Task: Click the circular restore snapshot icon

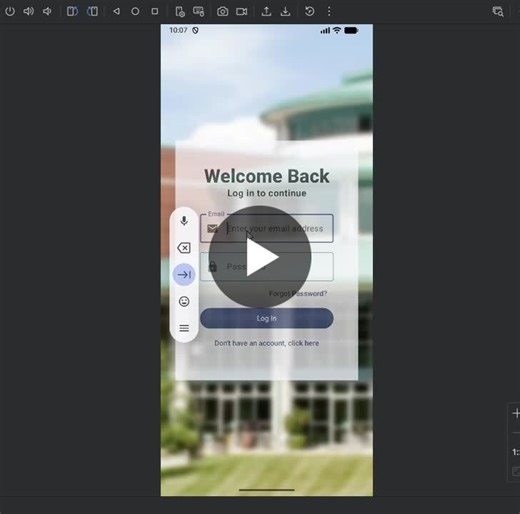Action: (x=310, y=11)
